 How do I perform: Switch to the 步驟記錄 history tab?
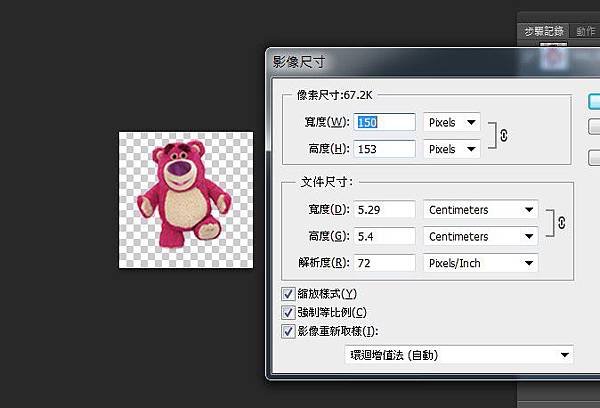(x=544, y=31)
